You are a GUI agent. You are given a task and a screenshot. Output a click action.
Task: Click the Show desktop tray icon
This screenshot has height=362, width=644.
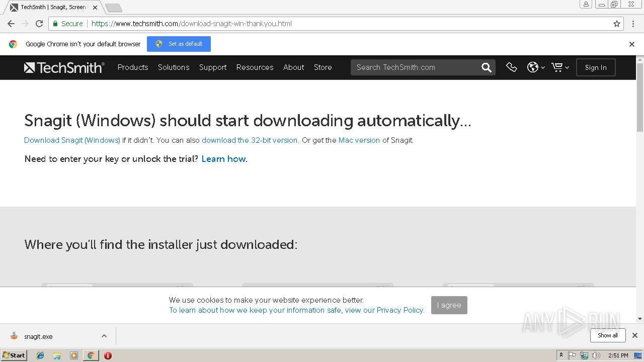(638, 355)
